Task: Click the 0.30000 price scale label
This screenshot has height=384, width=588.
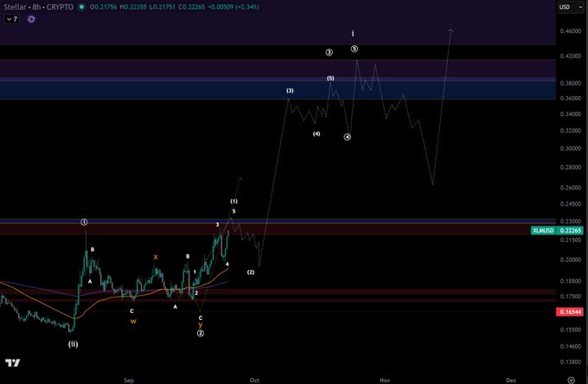Action: (571, 149)
